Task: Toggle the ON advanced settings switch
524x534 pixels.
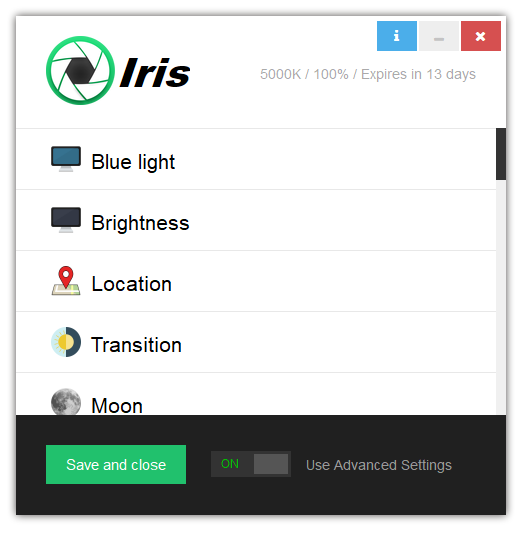Action: 251,464
